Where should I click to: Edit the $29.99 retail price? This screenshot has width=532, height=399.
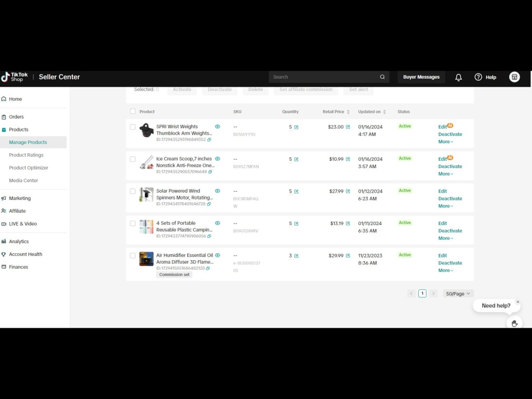[x=348, y=256]
